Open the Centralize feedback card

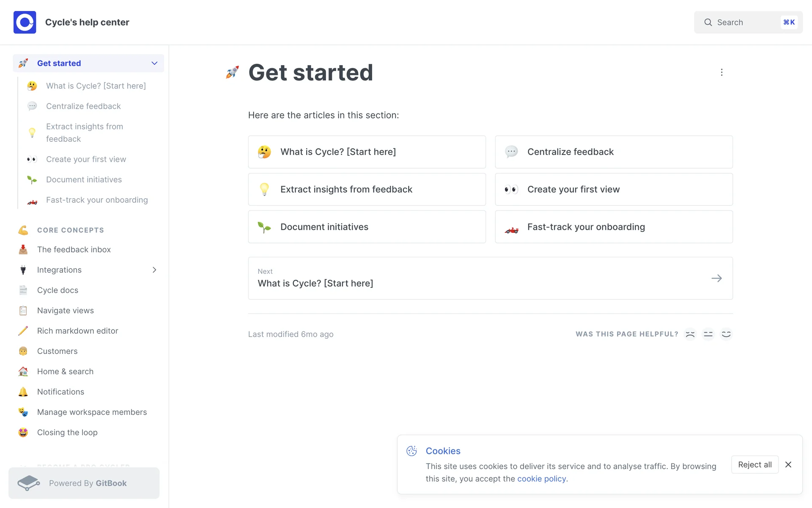614,152
